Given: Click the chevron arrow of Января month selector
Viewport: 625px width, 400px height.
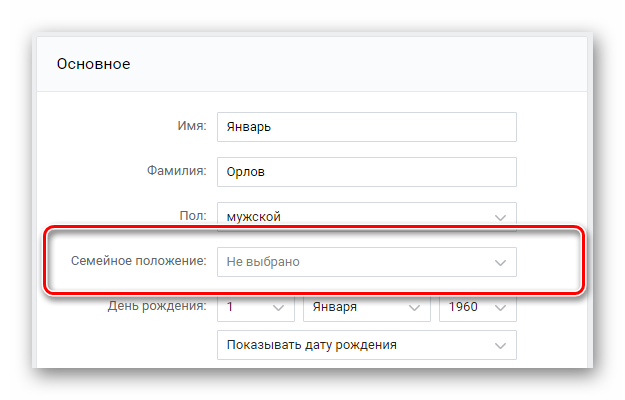Looking at the screenshot, I should [415, 308].
